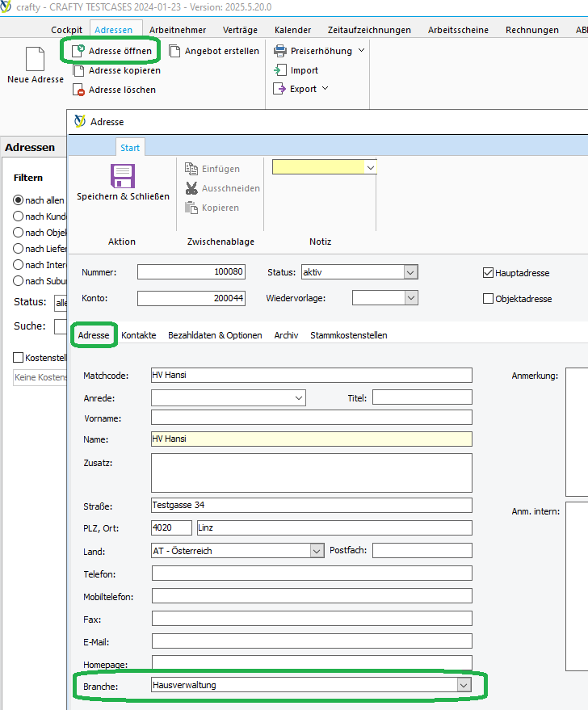This screenshot has width=588, height=710.
Task: Click the crafty app logo in main title bar
Action: [6, 6]
